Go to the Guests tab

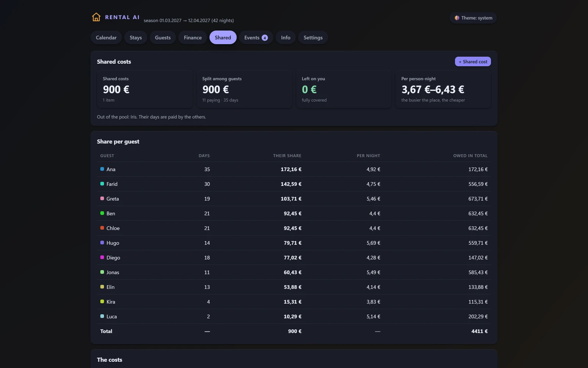(163, 38)
